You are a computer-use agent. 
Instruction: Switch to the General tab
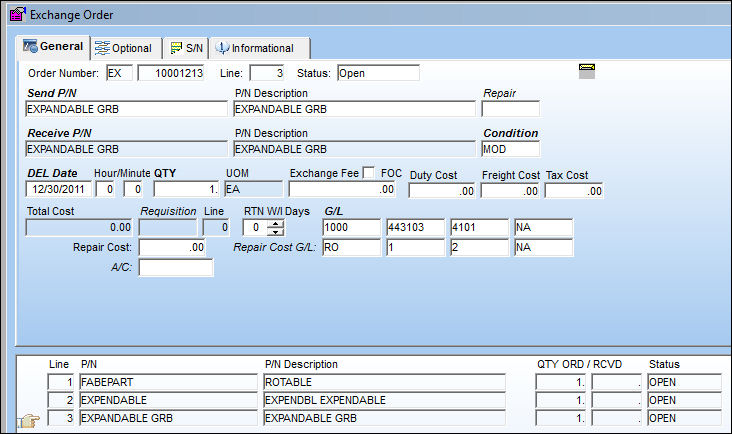pos(53,47)
